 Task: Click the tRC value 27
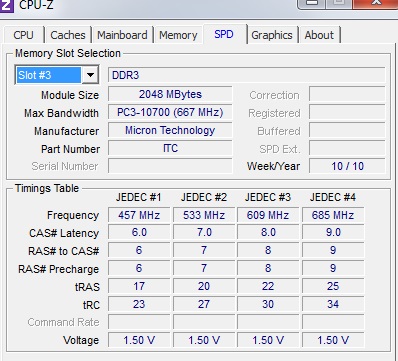tap(204, 304)
